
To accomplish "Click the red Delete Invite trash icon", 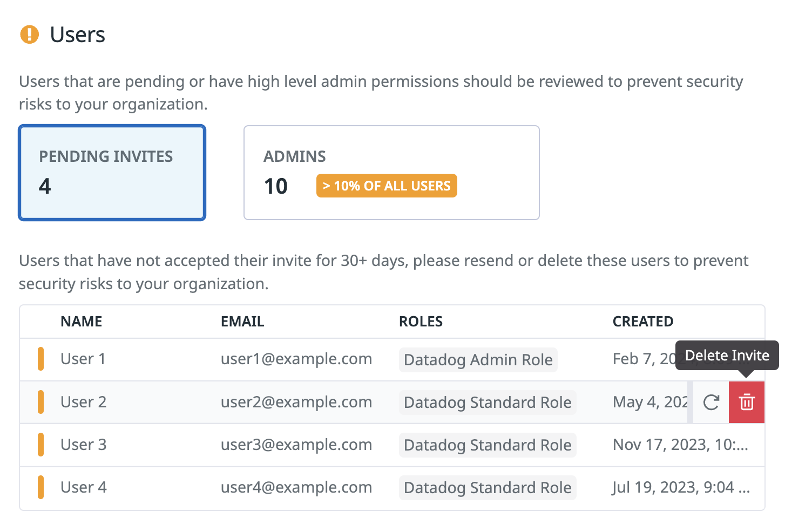I will point(747,402).
